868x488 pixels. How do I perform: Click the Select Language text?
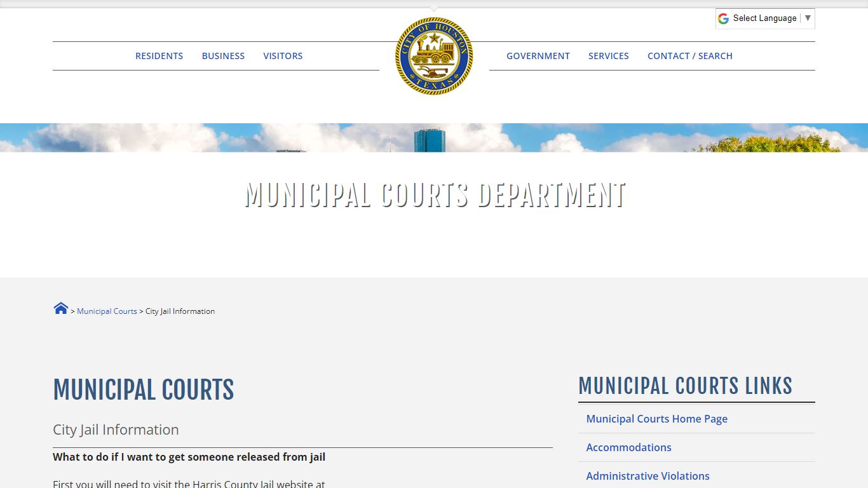[x=764, y=18]
